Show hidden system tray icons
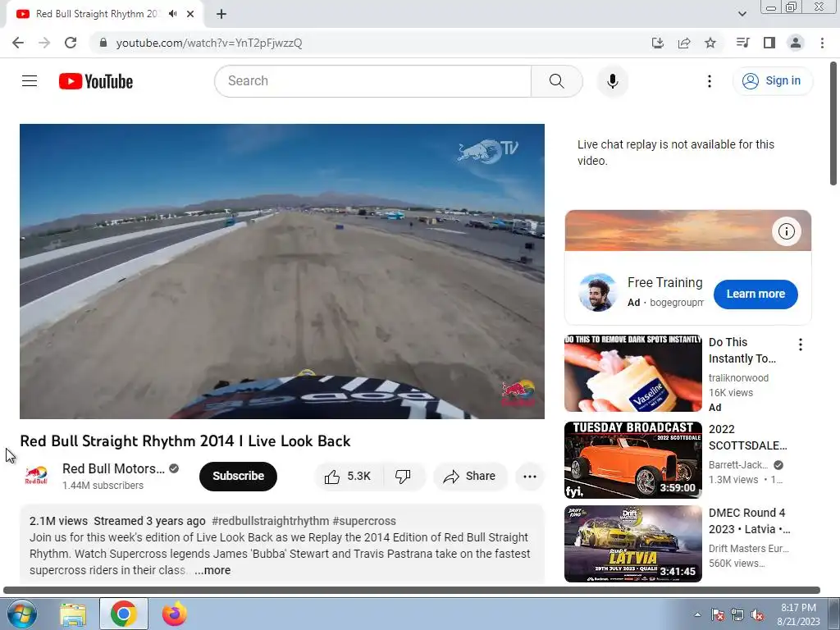840x630 pixels. coord(697,614)
